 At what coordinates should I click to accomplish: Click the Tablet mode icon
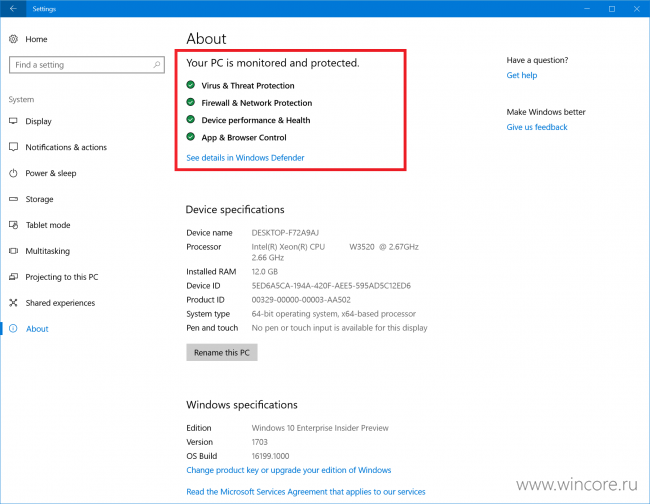tap(13, 225)
